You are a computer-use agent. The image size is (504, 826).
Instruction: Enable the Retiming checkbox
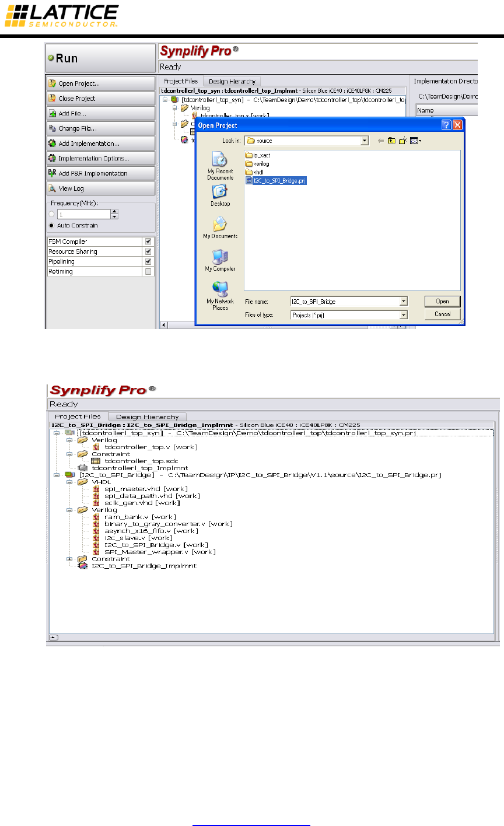pos(148,271)
